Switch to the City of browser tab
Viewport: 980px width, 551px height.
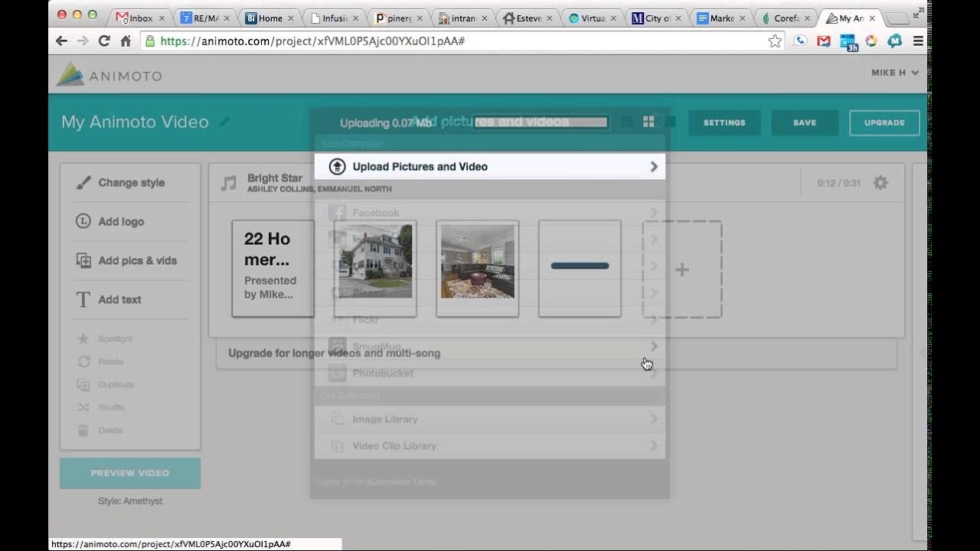657,18
